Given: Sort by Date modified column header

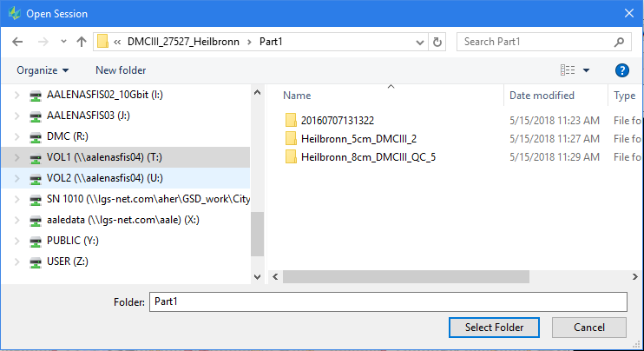Looking at the screenshot, I should [542, 96].
